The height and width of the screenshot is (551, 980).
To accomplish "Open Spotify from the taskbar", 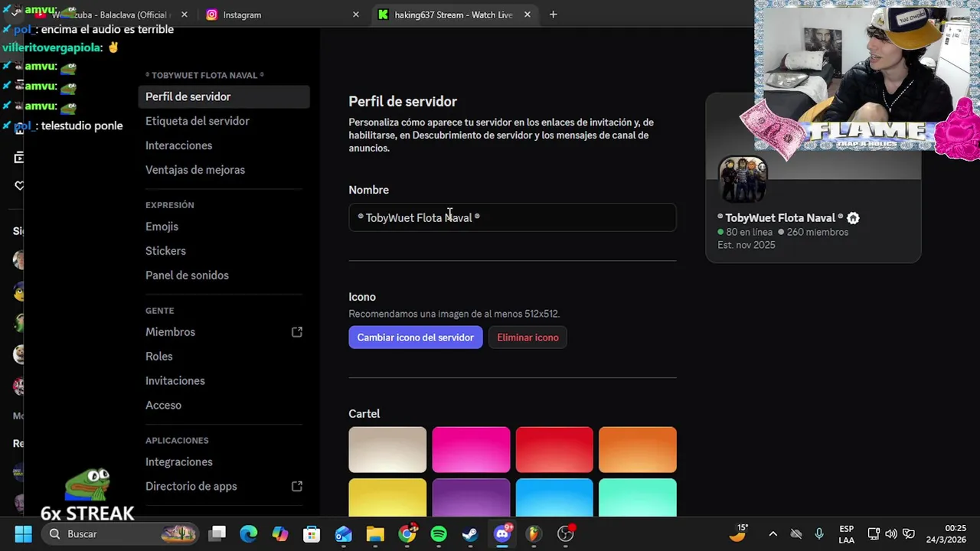I will 439,534.
